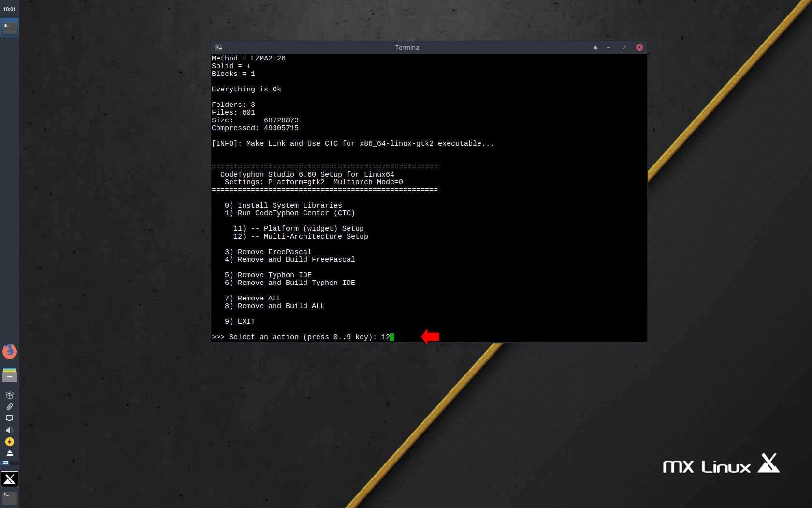This screenshot has width=812, height=508.
Task: Click the 'Blocks = 1' line
Action: tap(233, 74)
